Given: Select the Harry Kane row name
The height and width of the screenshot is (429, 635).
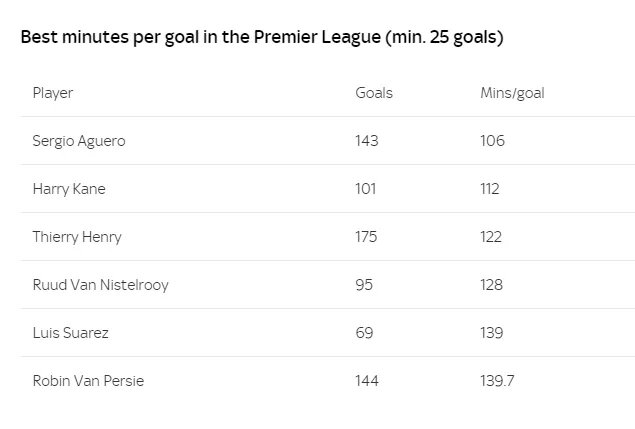Looking at the screenshot, I should click(69, 189).
